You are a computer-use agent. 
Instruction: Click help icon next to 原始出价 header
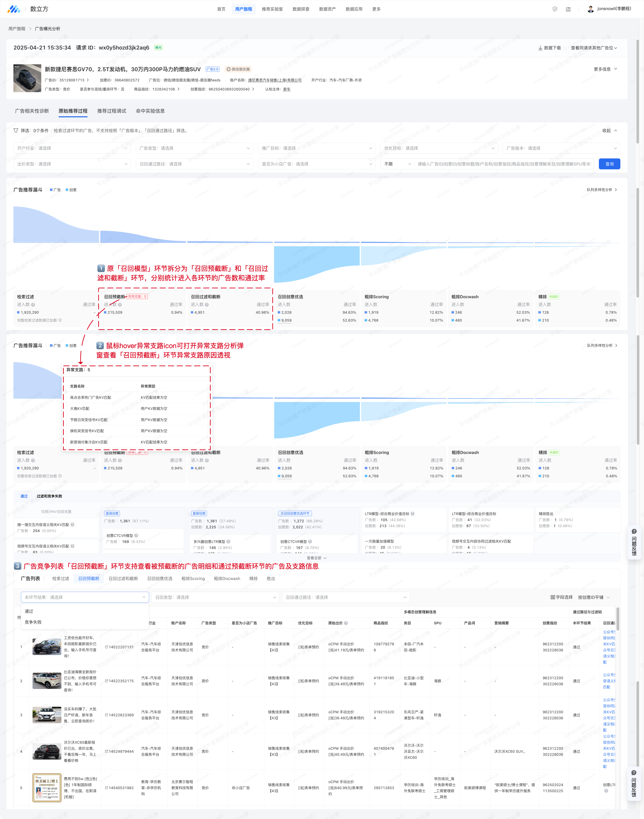(346, 623)
